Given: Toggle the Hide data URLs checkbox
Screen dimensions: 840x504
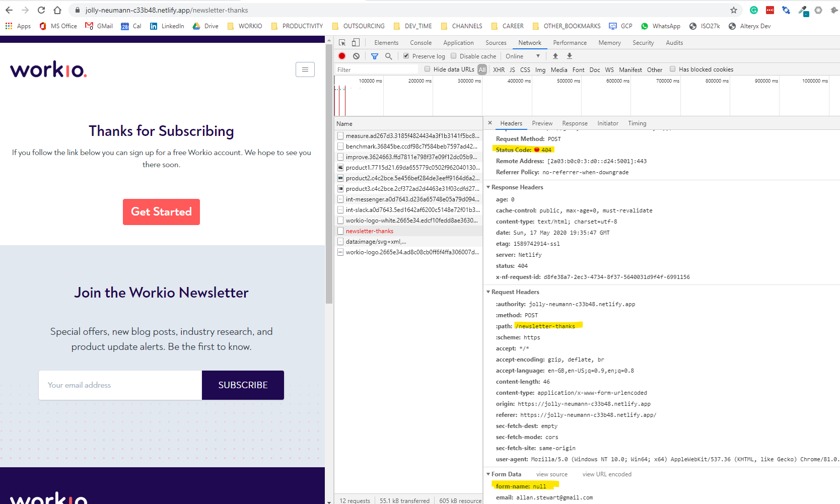Looking at the screenshot, I should pyautogui.click(x=427, y=69).
